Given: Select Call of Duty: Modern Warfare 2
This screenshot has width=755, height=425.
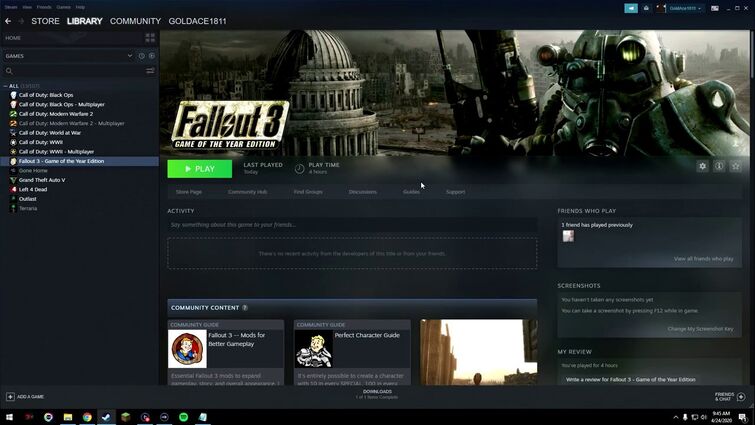Looking at the screenshot, I should pos(56,114).
